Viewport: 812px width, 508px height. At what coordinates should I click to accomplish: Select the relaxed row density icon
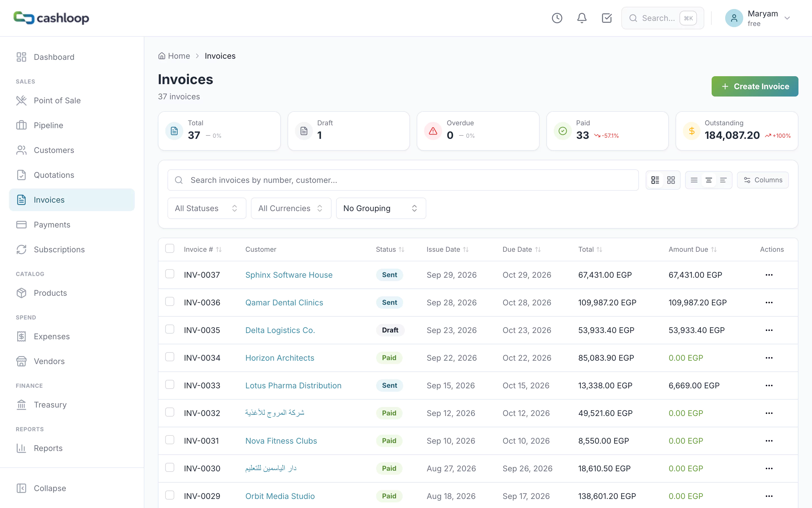(x=723, y=180)
